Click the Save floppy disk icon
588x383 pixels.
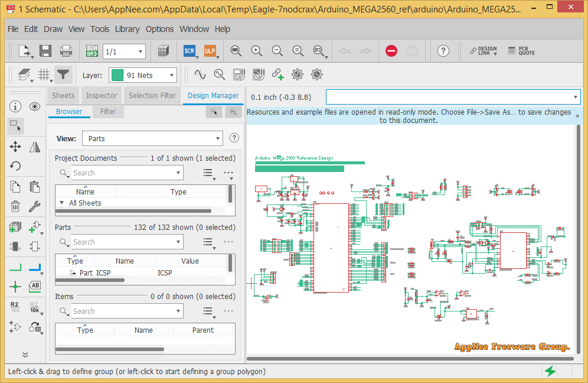point(45,51)
